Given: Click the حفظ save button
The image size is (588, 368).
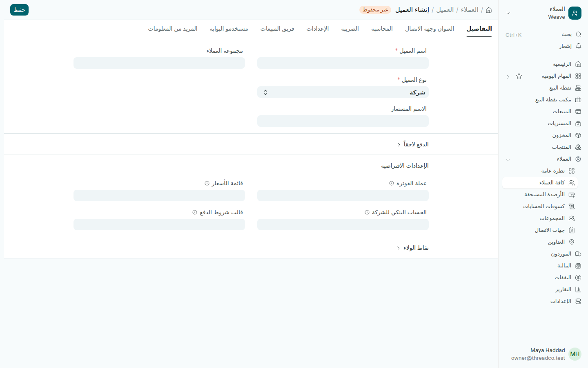Looking at the screenshot, I should point(19,10).
